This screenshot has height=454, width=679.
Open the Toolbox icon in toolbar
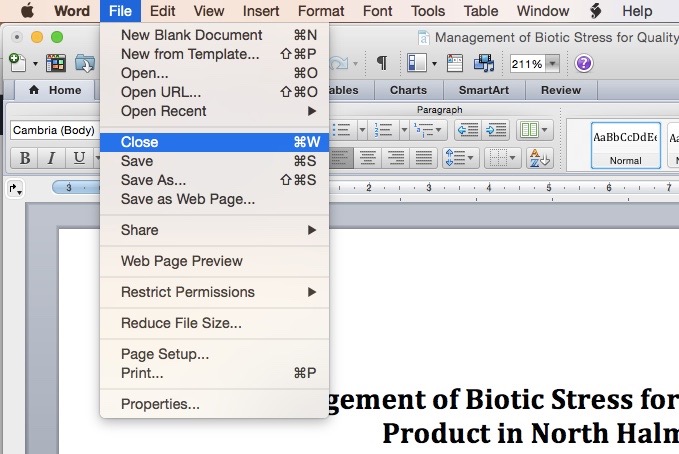point(454,63)
